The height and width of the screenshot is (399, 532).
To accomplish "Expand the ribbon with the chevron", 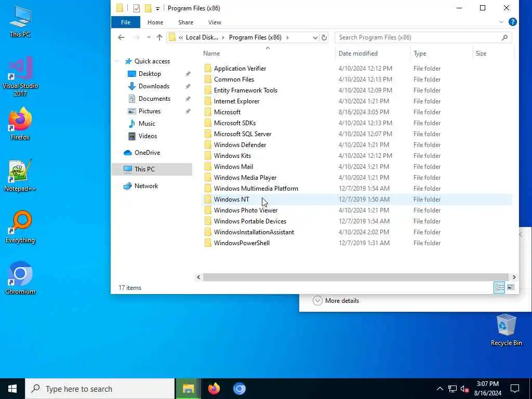I will pos(501,22).
